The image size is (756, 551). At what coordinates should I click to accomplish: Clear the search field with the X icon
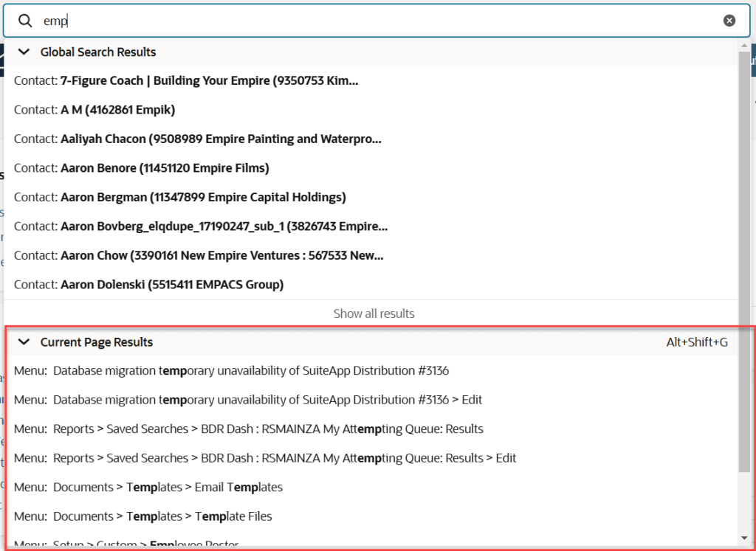click(729, 20)
